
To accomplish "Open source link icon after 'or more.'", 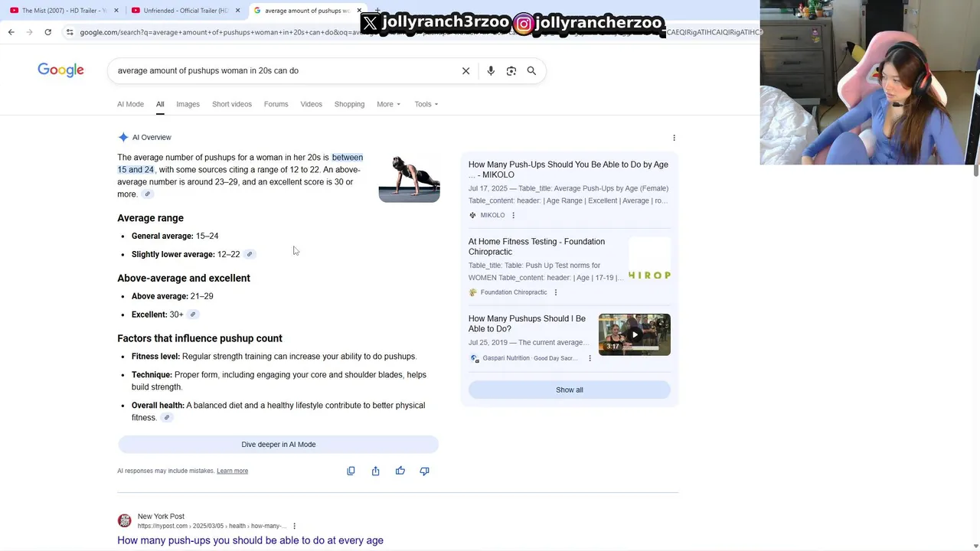I will tap(147, 194).
